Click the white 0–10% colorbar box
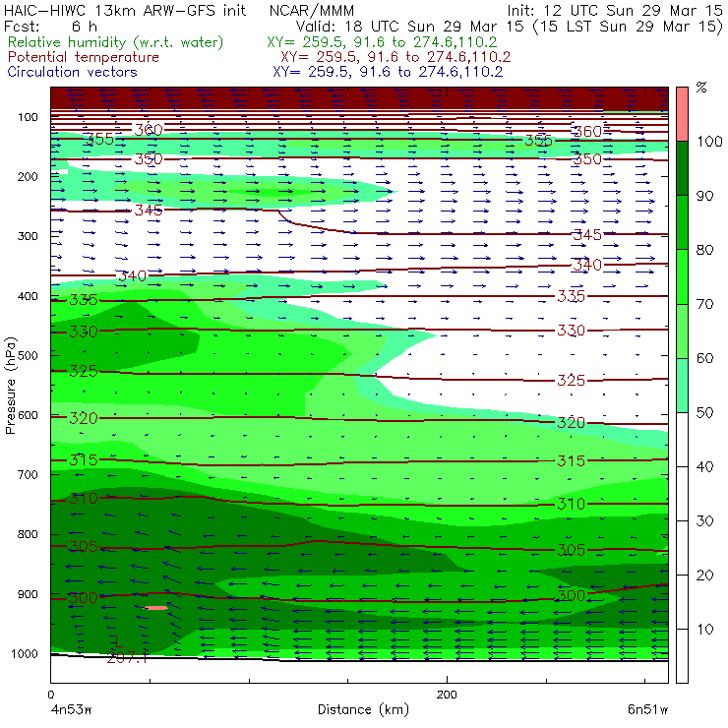Image resolution: width=728 pixels, height=728 pixels. tap(682, 656)
